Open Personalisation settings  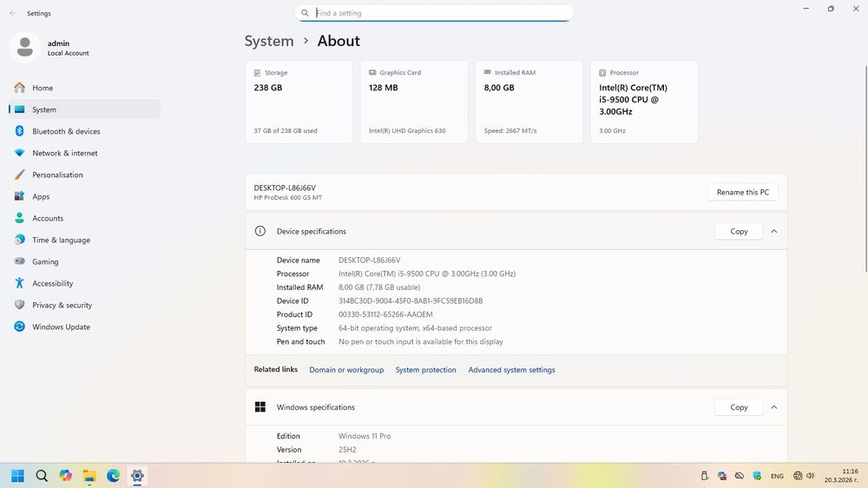pyautogui.click(x=84, y=175)
